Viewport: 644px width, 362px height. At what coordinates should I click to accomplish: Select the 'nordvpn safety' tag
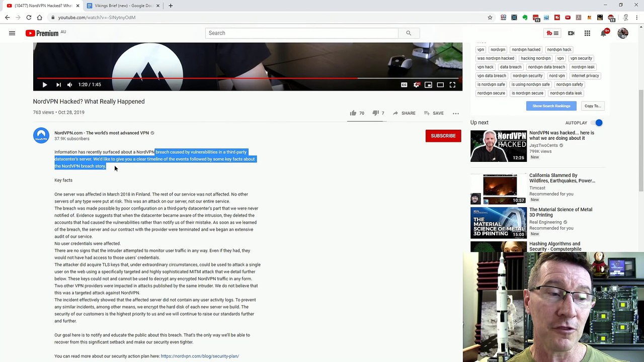click(570, 84)
